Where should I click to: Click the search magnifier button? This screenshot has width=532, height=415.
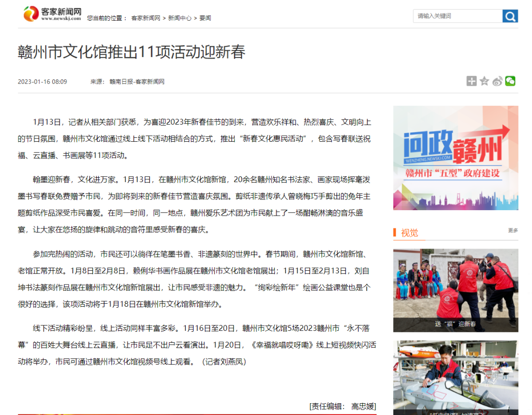(x=510, y=16)
